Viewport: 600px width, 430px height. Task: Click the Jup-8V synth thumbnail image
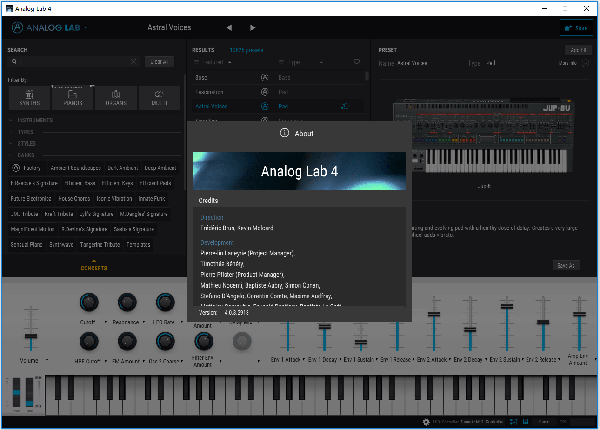(x=484, y=138)
